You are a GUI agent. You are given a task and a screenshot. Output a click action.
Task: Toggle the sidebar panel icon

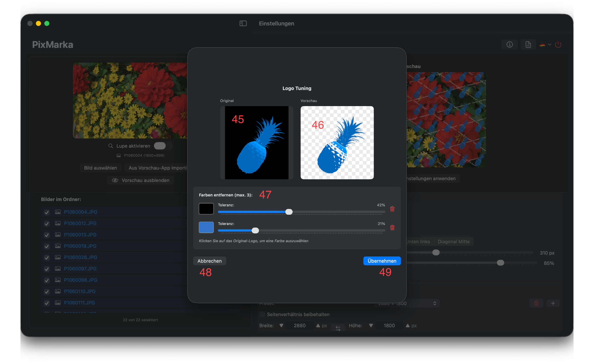tap(243, 23)
